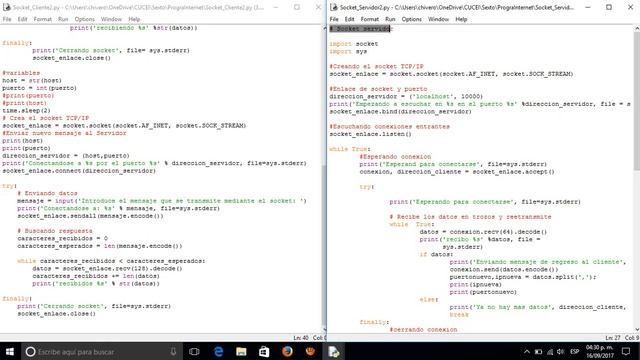This screenshot has height=360, width=640.
Task: Click 'Ln: 27' status in Socket_Servidor2
Action: click(x=613, y=338)
